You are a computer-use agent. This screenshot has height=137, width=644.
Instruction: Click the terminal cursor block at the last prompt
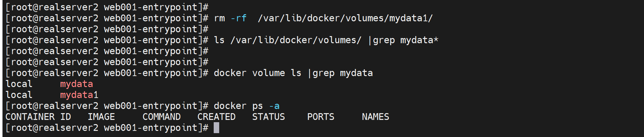[x=216, y=128]
